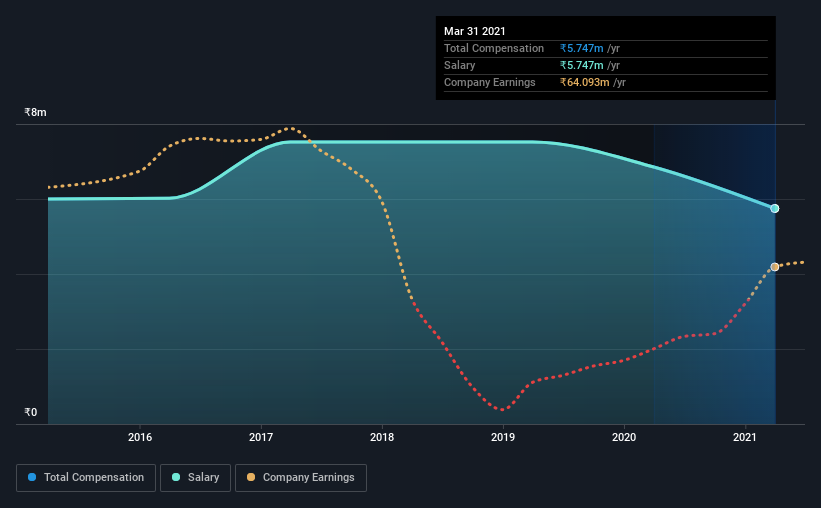Image resolution: width=821 pixels, height=508 pixels.
Task: Click the teal Salary legend dot
Action: click(x=176, y=477)
